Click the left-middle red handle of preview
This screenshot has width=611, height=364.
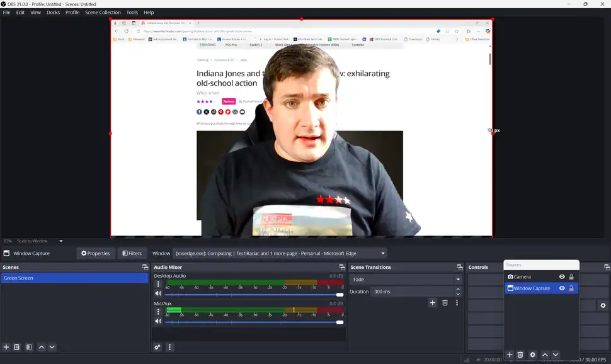click(110, 134)
